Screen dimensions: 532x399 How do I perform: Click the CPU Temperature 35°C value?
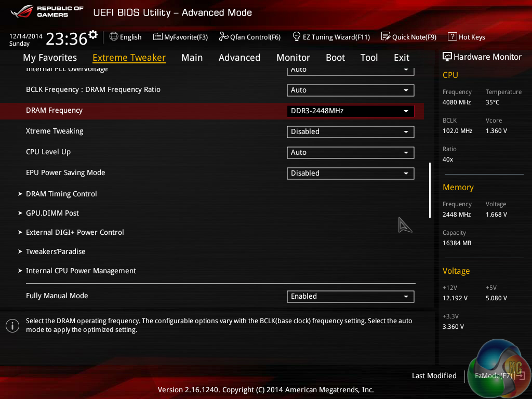[x=493, y=102]
